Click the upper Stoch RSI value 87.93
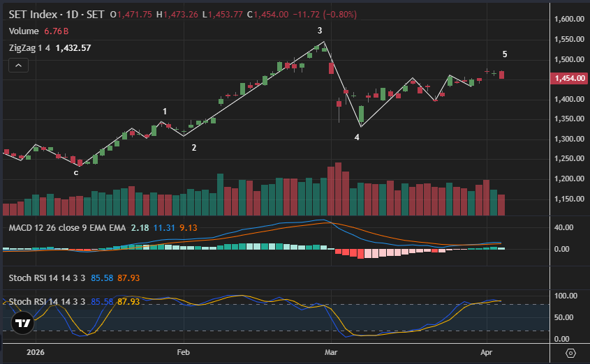 pos(128,278)
